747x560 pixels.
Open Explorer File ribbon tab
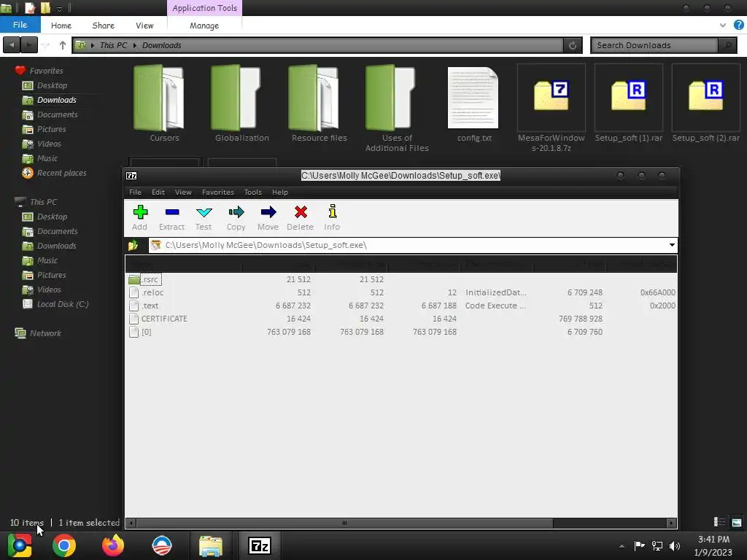[20, 25]
